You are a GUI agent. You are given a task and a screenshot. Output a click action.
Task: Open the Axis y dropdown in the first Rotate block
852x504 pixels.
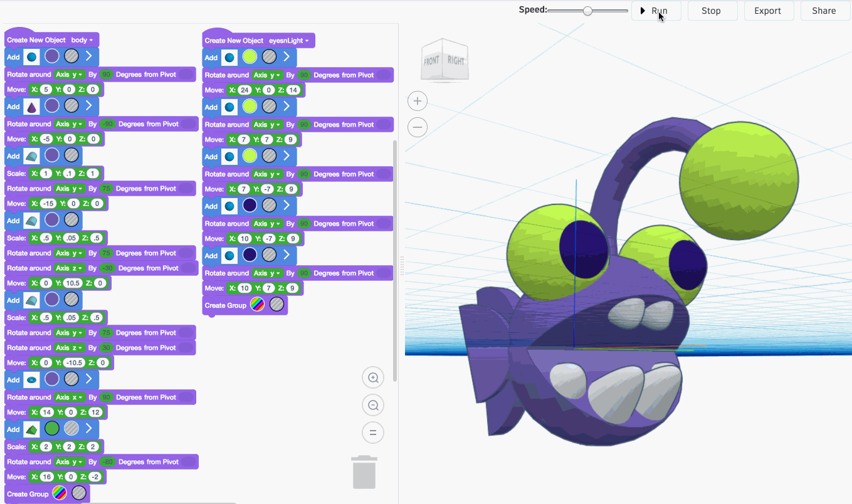click(x=69, y=75)
